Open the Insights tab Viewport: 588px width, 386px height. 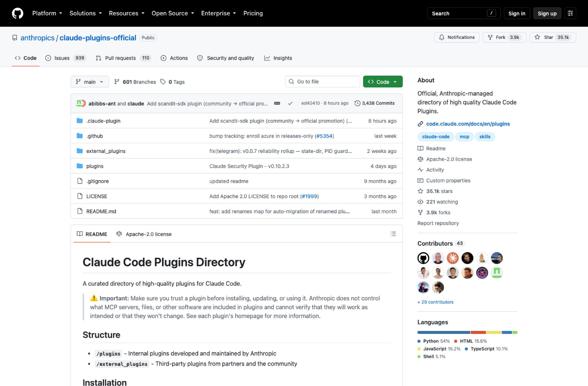(x=278, y=58)
